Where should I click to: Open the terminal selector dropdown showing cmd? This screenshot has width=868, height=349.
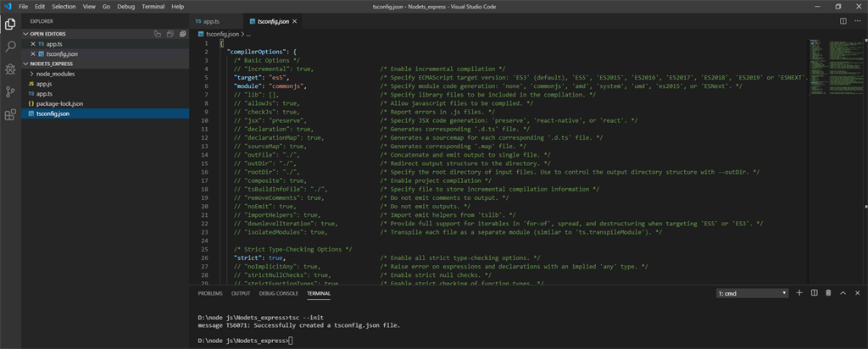(753, 293)
